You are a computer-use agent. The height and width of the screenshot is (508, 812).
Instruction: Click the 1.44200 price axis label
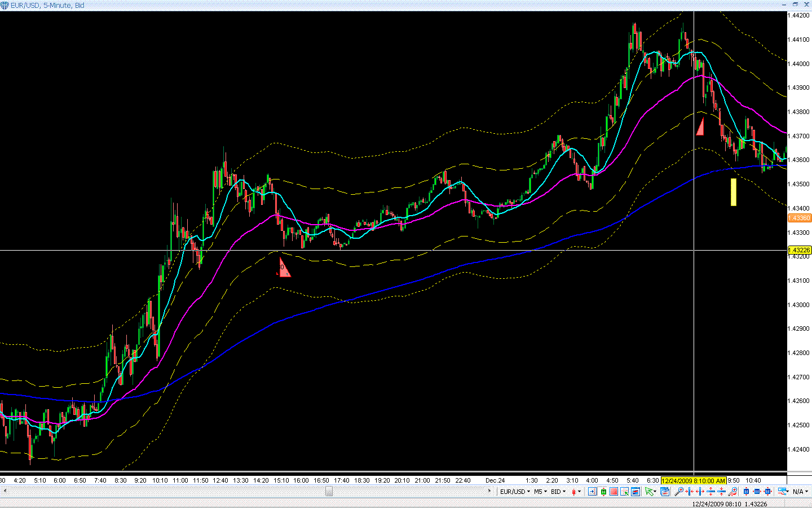click(798, 15)
